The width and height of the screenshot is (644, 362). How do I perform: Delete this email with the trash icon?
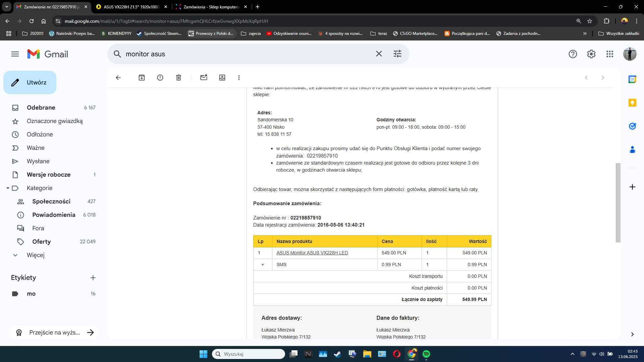(x=178, y=78)
